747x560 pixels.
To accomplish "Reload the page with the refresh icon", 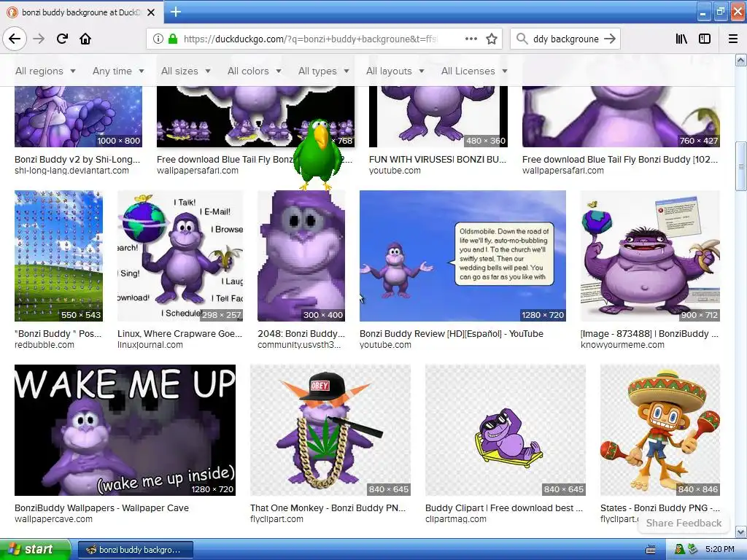I will tap(62, 39).
